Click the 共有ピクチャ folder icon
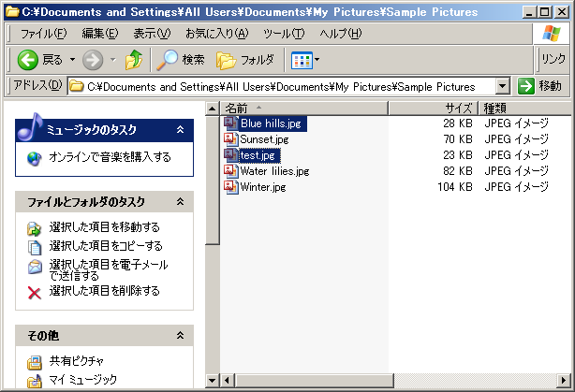This screenshot has width=575, height=392. click(35, 363)
